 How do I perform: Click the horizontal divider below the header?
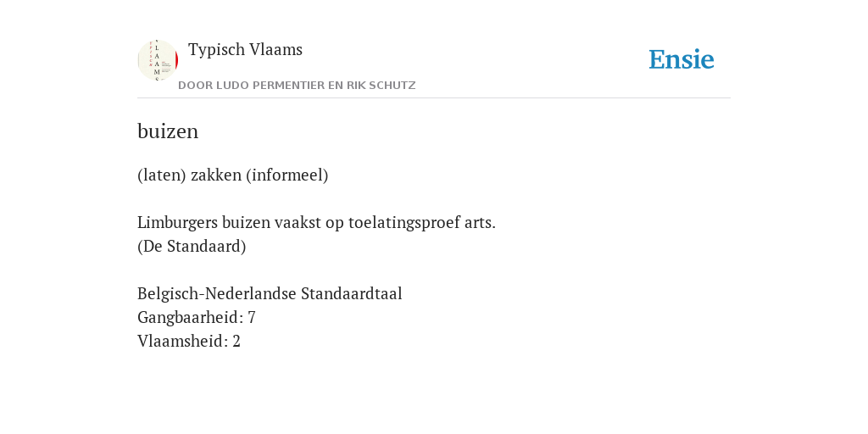[x=434, y=98]
